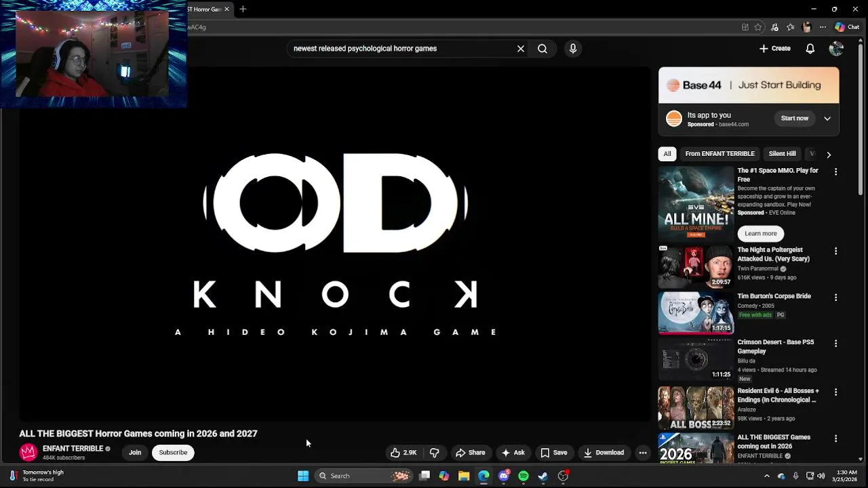Open weather widget Tomorrow's high
The width and height of the screenshot is (868, 488).
point(37,476)
